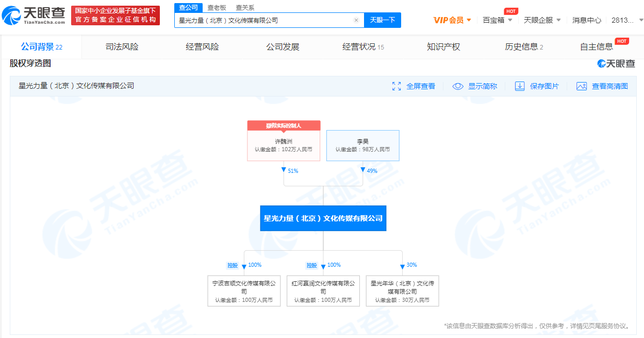Open the 司法风险 tab
This screenshot has width=644, height=338.
(122, 47)
